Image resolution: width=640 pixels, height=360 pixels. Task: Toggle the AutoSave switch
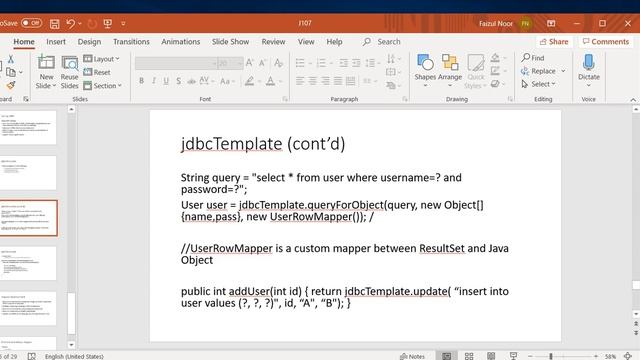31,23
